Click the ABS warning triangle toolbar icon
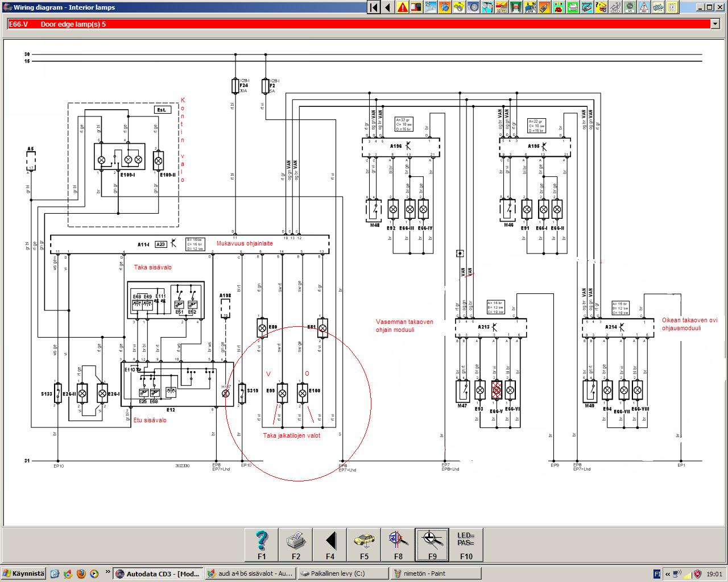The height and width of the screenshot is (582, 728). (x=644, y=7)
